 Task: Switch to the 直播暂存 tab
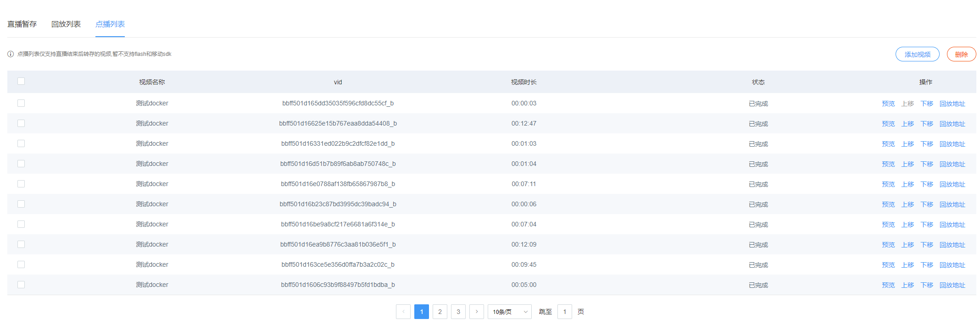click(x=22, y=24)
